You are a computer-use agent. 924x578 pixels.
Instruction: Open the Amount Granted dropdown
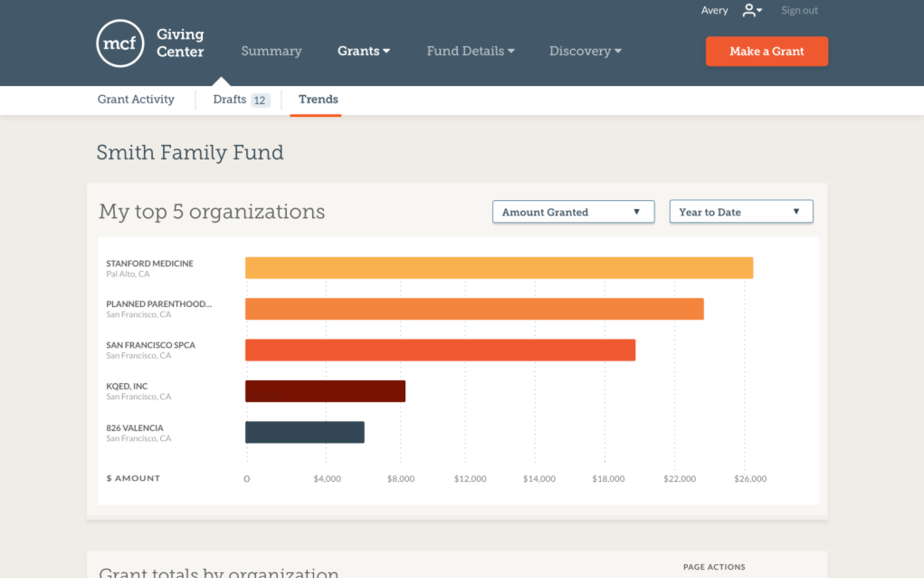pos(573,212)
